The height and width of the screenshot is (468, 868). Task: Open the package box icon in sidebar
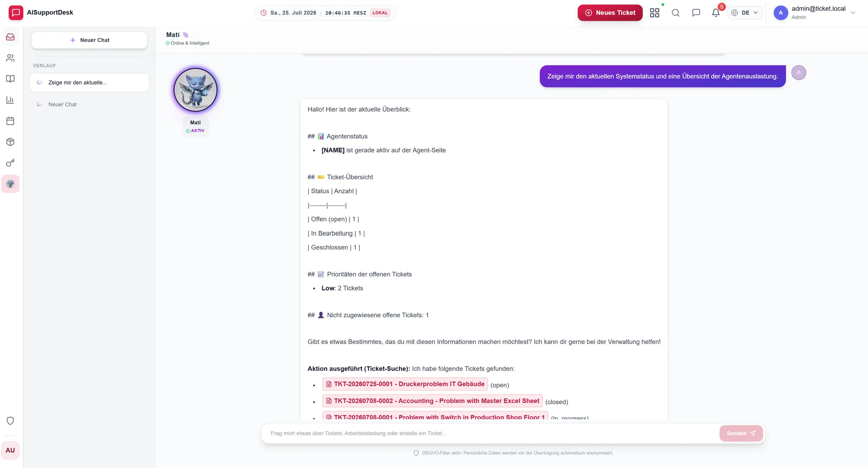coord(10,142)
